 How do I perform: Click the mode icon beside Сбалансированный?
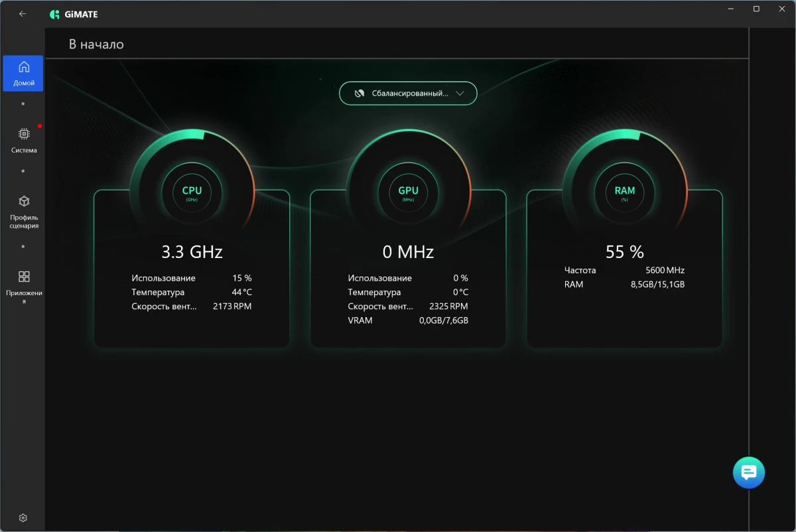click(x=359, y=94)
